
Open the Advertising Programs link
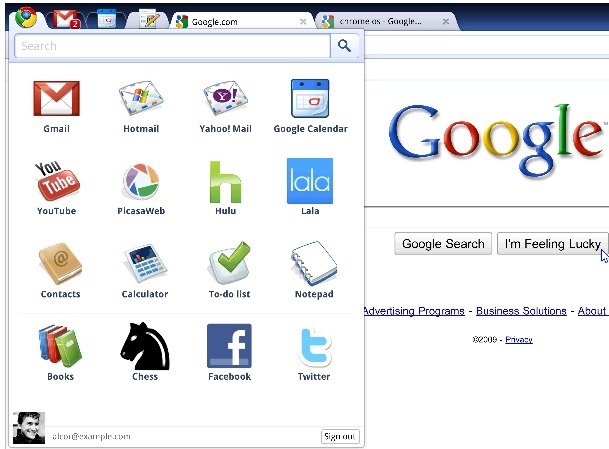point(414,311)
